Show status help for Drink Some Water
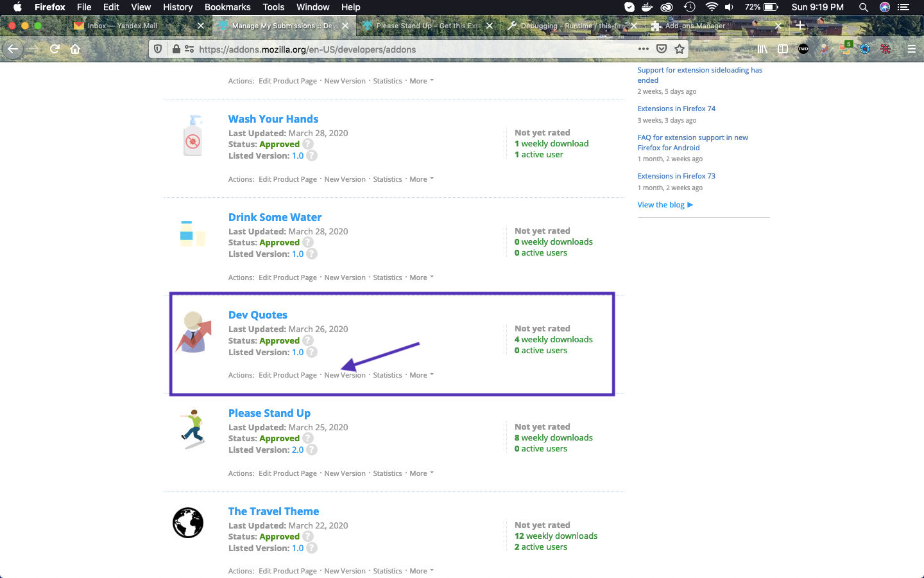Image resolution: width=924 pixels, height=578 pixels. 308,242
